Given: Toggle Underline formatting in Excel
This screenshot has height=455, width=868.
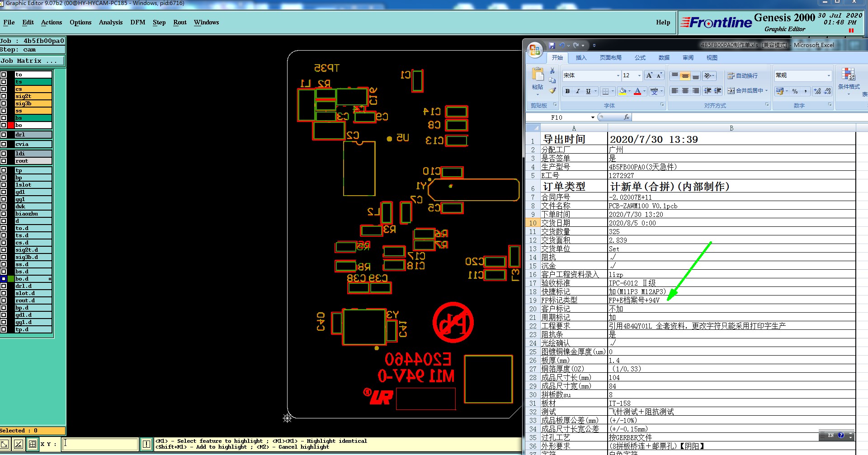Looking at the screenshot, I should tap(588, 91).
